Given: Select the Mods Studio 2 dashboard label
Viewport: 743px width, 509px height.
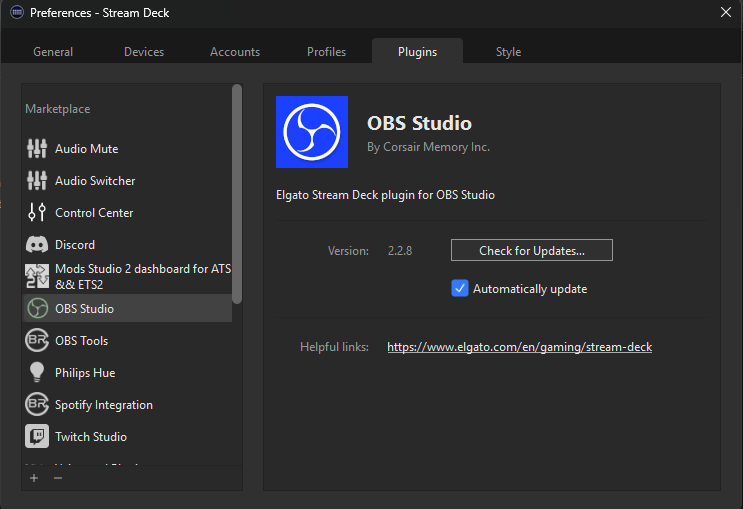Looking at the screenshot, I should click(143, 276).
